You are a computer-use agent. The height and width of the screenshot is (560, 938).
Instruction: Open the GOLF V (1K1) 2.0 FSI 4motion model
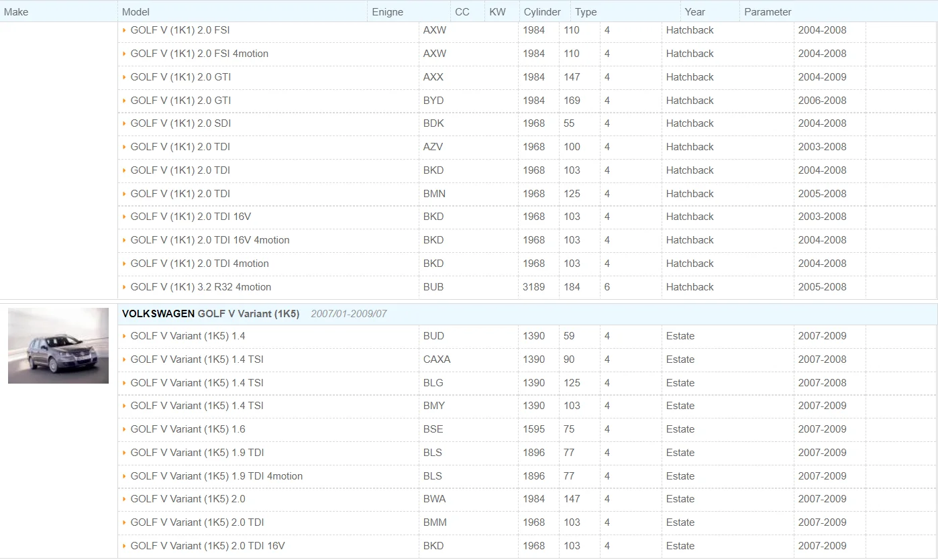[x=199, y=54]
